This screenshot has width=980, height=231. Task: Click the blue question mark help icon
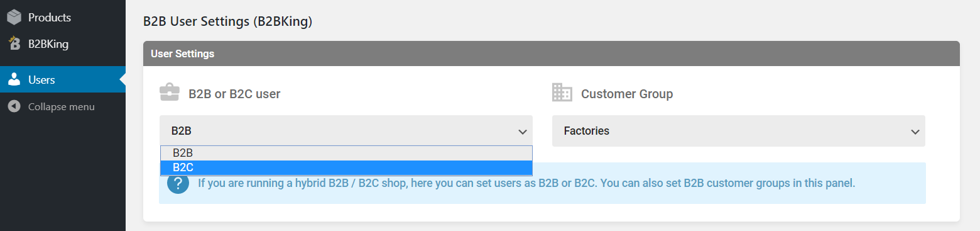178,183
